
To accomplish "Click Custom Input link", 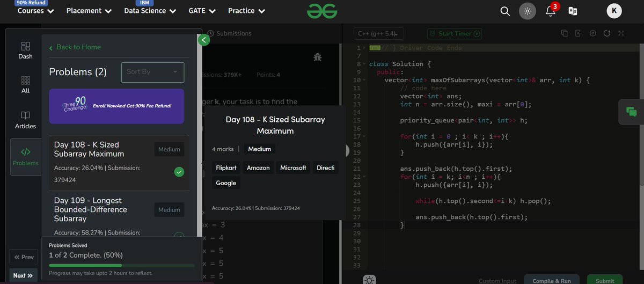I will pos(497,281).
